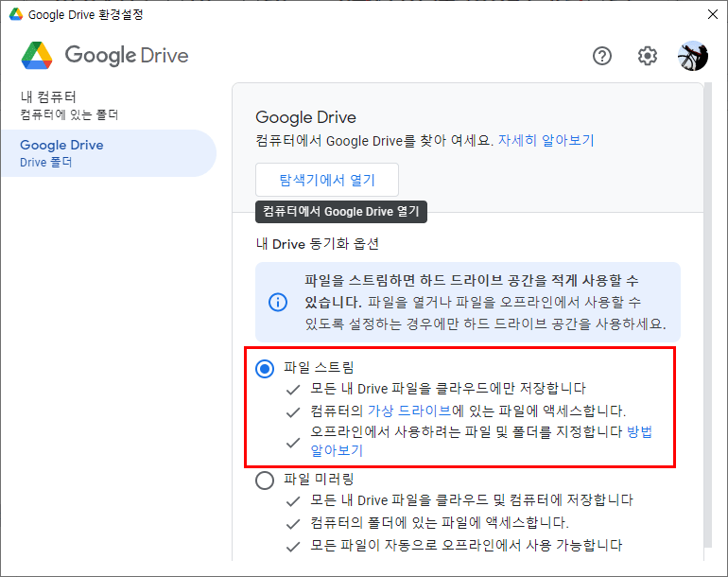Viewport: 728px width, 577px height.
Task: Click the user profile avatar
Action: (x=693, y=56)
